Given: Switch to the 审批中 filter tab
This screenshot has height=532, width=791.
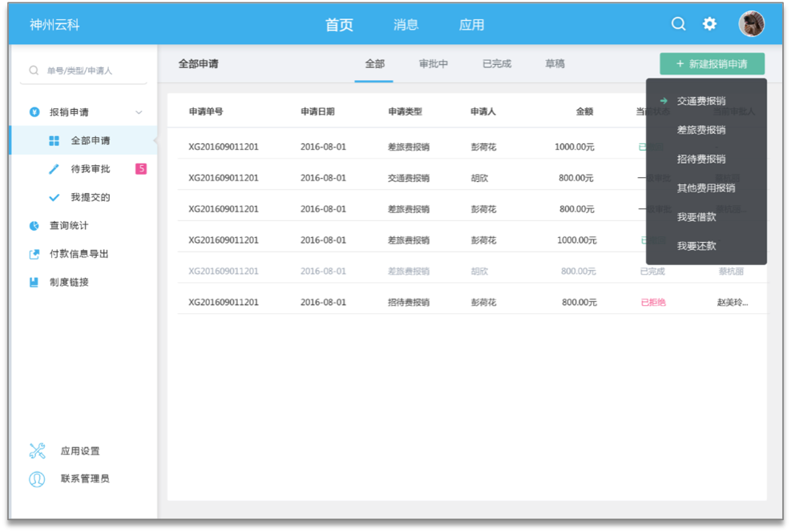Looking at the screenshot, I should tap(434, 64).
